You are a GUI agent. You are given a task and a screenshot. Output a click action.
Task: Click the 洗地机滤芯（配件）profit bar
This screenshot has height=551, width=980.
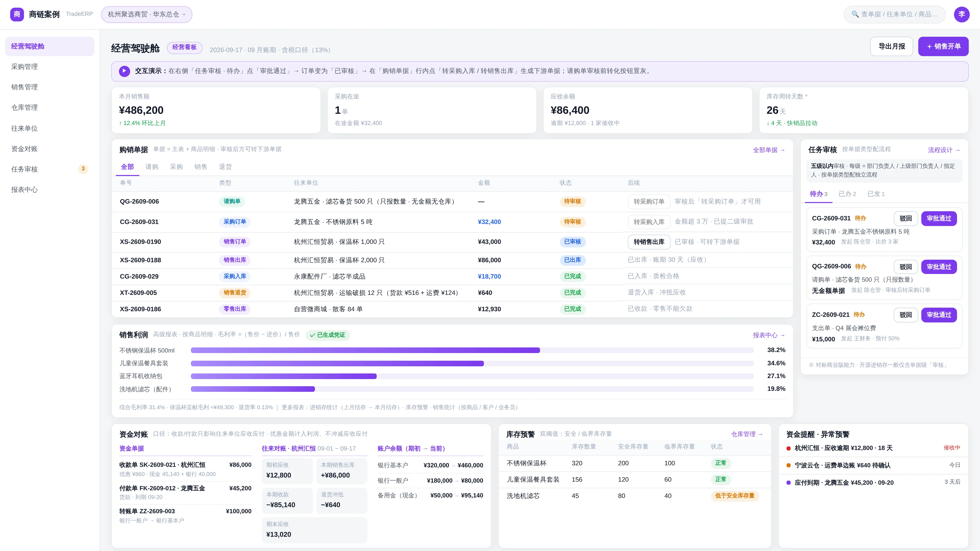click(472, 389)
